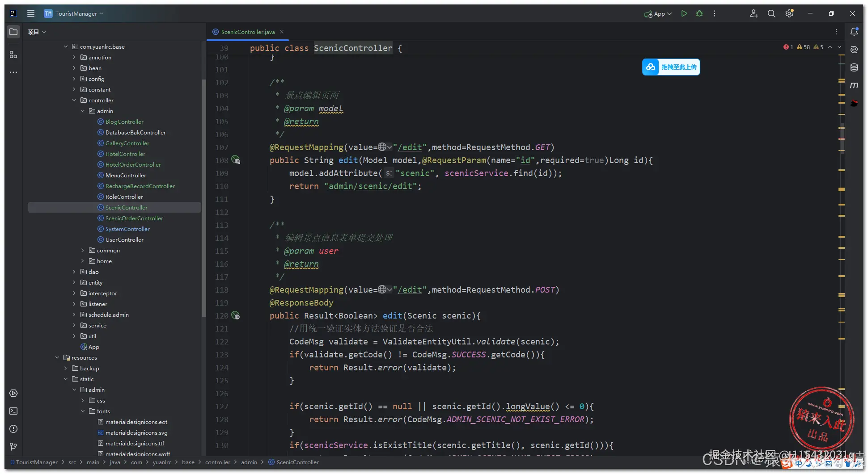Open the Notifications bell panel
The width and height of the screenshot is (868, 474).
tap(854, 32)
